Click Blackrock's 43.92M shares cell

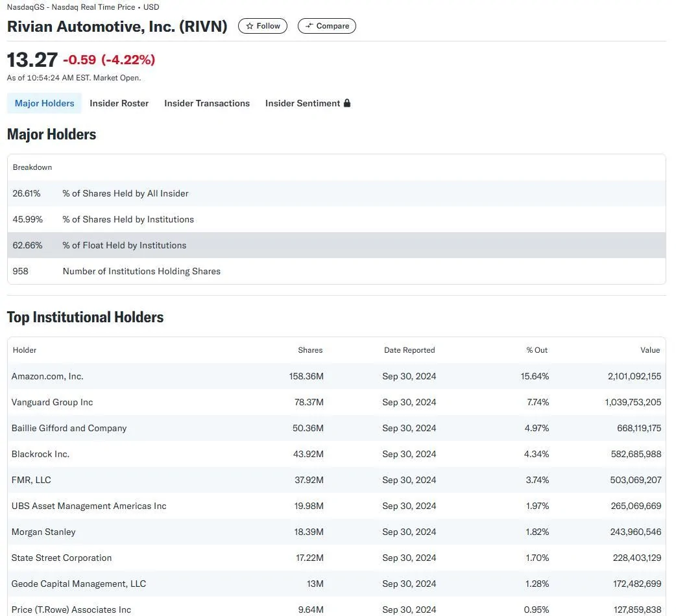[308, 454]
